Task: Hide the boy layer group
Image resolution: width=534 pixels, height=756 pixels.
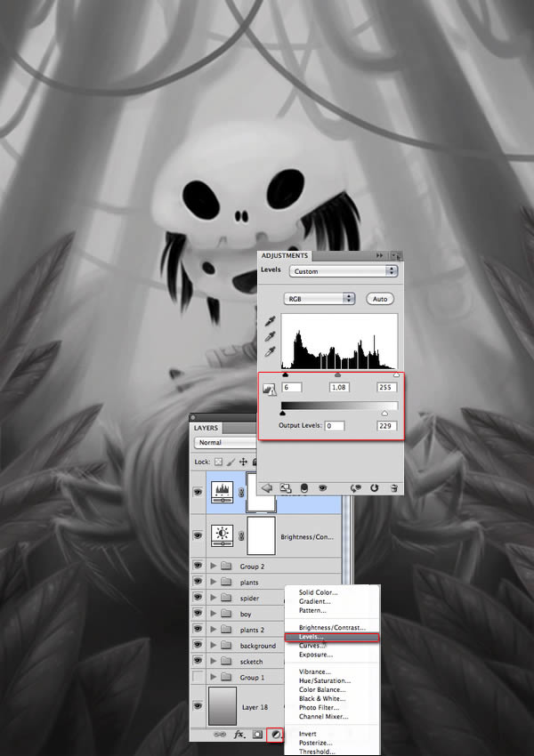Action: [198, 614]
